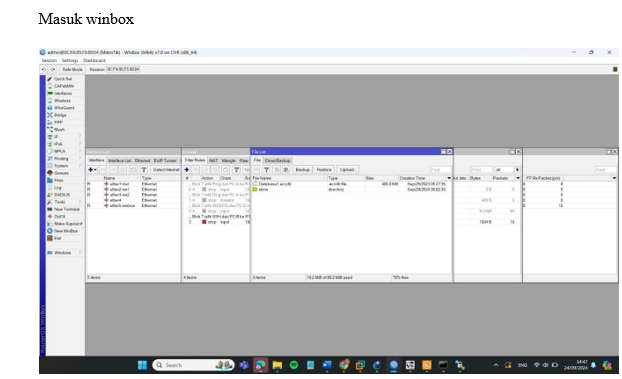Open Spotify from the Windows taskbar
Image resolution: width=622 pixels, height=379 pixels.
(294, 365)
